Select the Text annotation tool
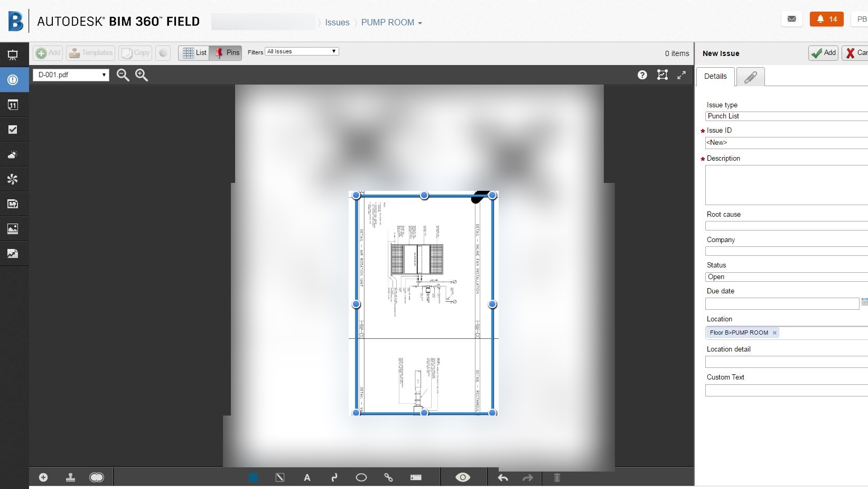Image resolution: width=868 pixels, height=489 pixels. coord(307,477)
